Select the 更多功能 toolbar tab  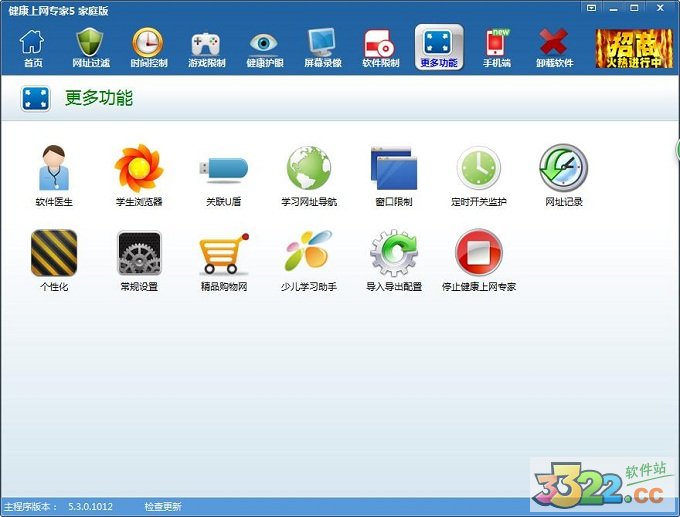(x=439, y=47)
